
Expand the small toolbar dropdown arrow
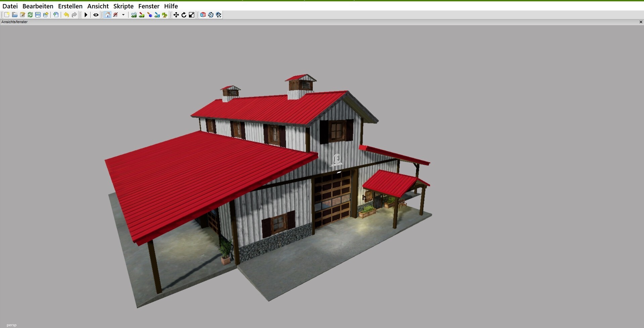[x=123, y=15]
